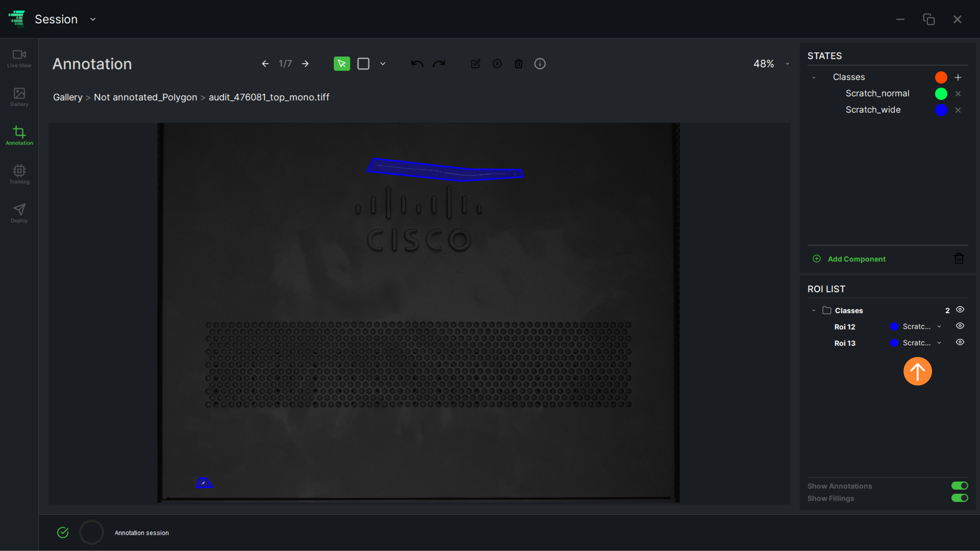Select the small blue polygon near bottom-left
This screenshot has height=551, width=980.
coord(204,484)
